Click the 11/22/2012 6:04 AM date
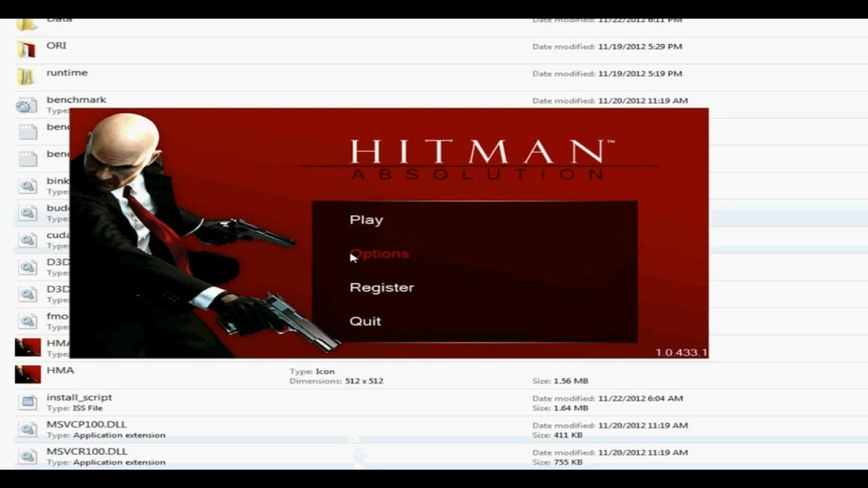This screenshot has height=488, width=868. (641, 399)
